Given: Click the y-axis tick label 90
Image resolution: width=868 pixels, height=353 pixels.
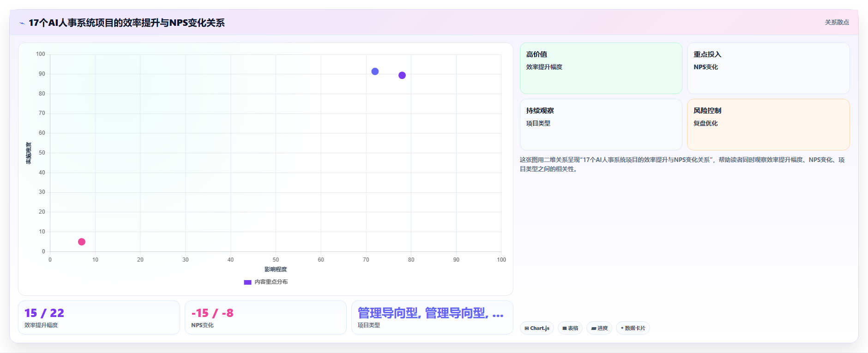Looking at the screenshot, I should 42,74.
